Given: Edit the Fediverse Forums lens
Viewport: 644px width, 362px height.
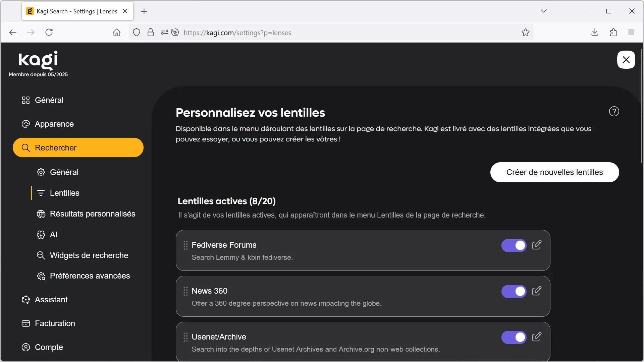Looking at the screenshot, I should (537, 245).
